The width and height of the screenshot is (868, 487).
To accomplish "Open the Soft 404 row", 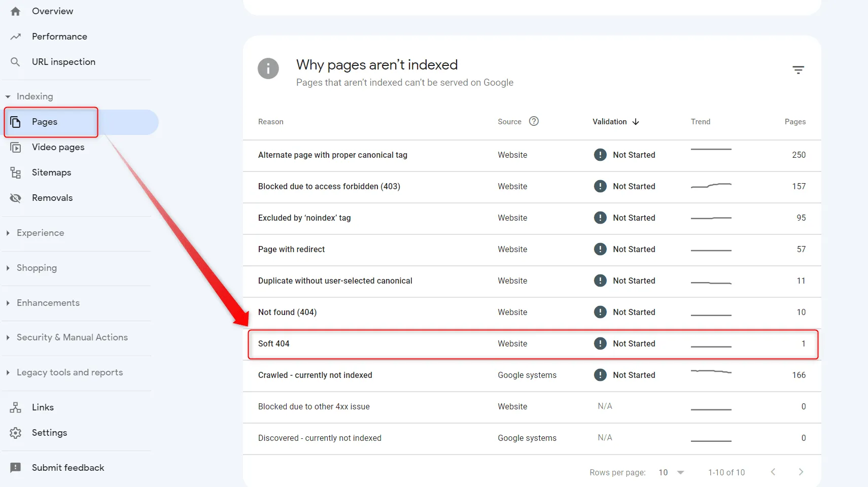I will tap(532, 344).
